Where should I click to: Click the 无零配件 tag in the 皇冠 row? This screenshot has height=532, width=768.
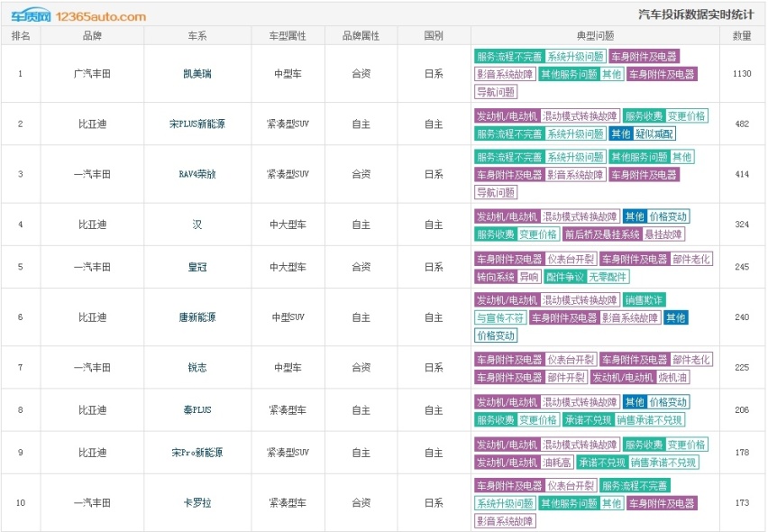608,277
